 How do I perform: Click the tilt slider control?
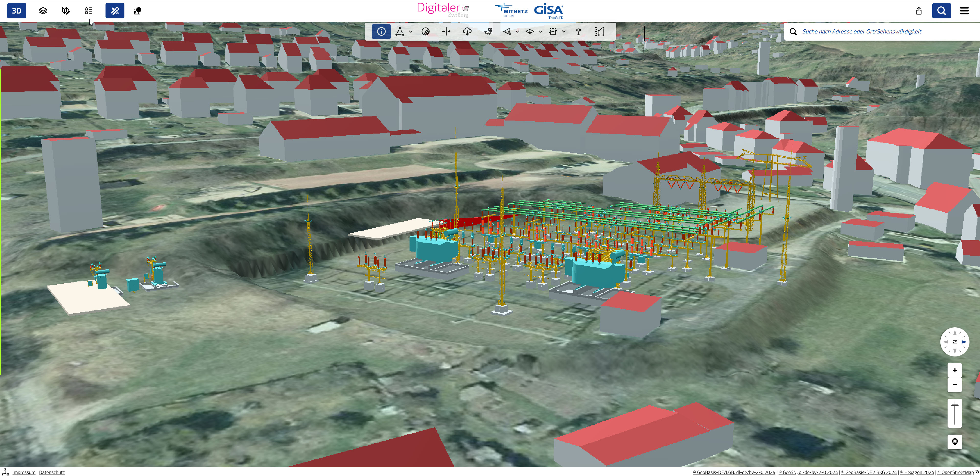point(954,414)
